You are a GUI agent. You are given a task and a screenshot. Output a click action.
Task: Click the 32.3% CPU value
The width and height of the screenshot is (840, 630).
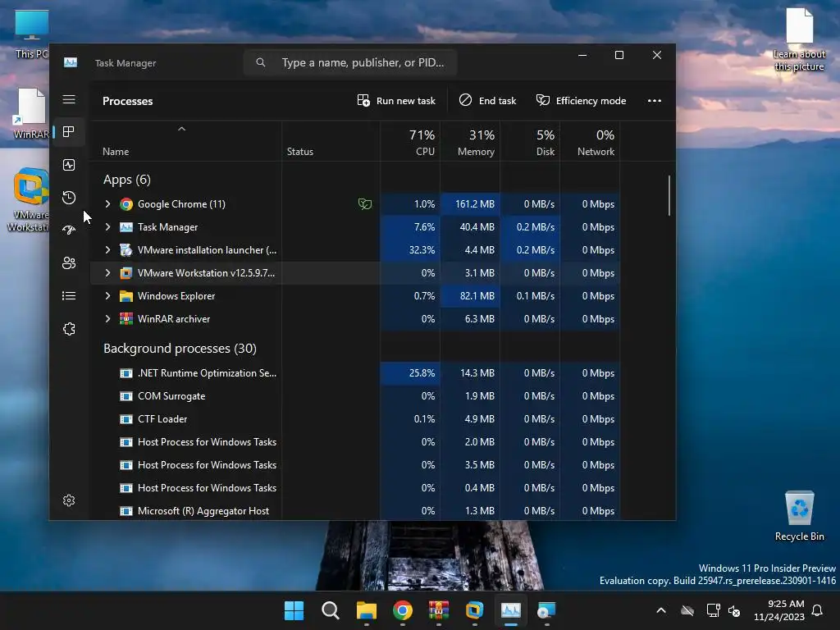422,249
